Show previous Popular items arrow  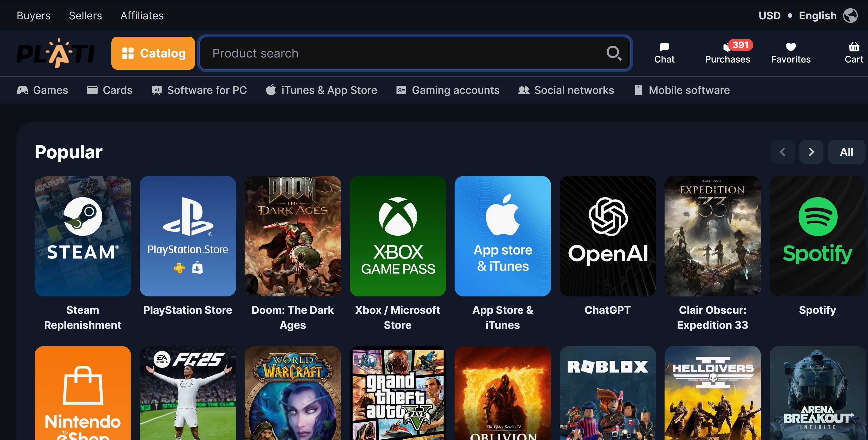782,152
